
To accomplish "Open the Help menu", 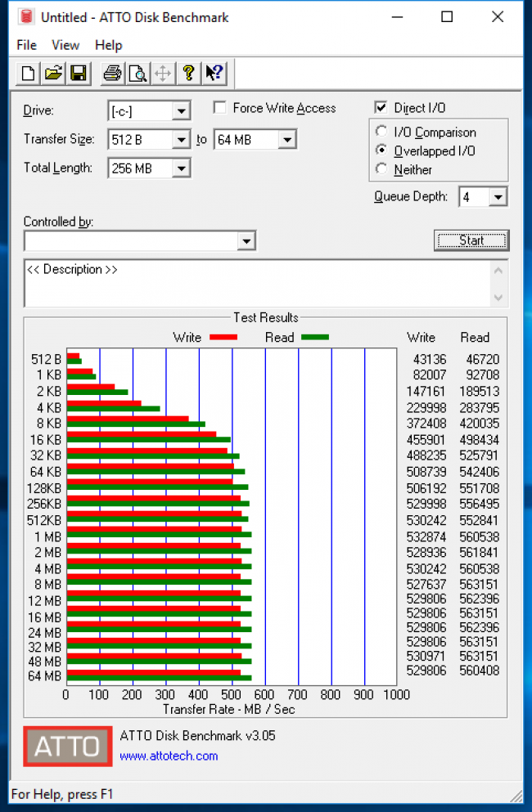I will pos(108,45).
